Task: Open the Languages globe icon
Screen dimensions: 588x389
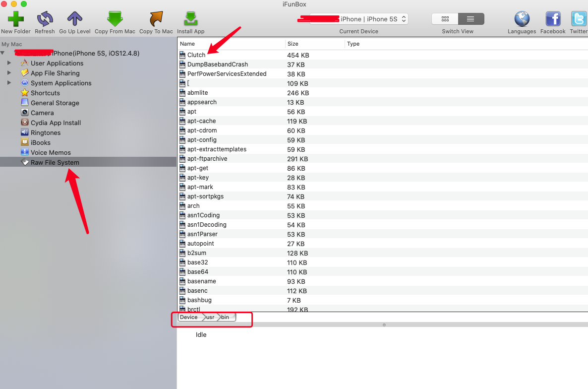Action: pyautogui.click(x=522, y=19)
